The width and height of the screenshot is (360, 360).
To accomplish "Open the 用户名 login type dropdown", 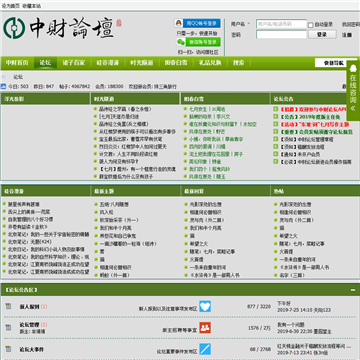I will [x=241, y=24].
